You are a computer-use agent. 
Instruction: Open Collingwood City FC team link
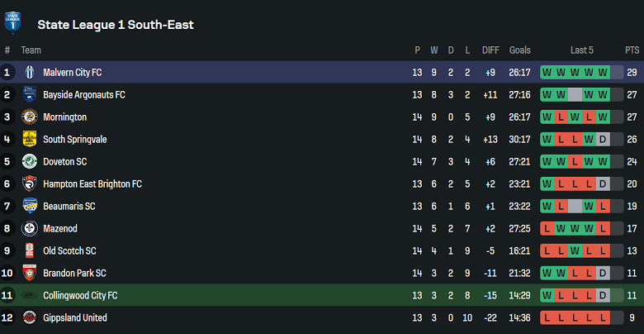pyautogui.click(x=80, y=296)
